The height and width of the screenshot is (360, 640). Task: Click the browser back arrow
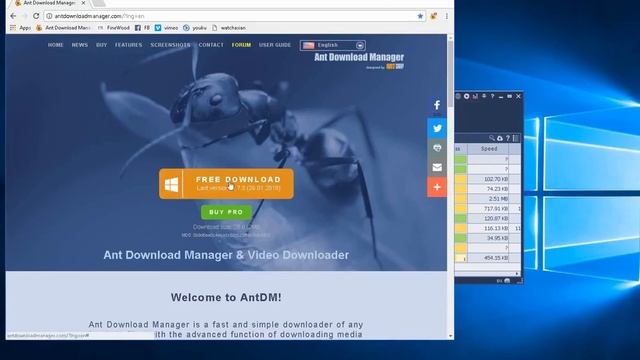(x=13, y=16)
